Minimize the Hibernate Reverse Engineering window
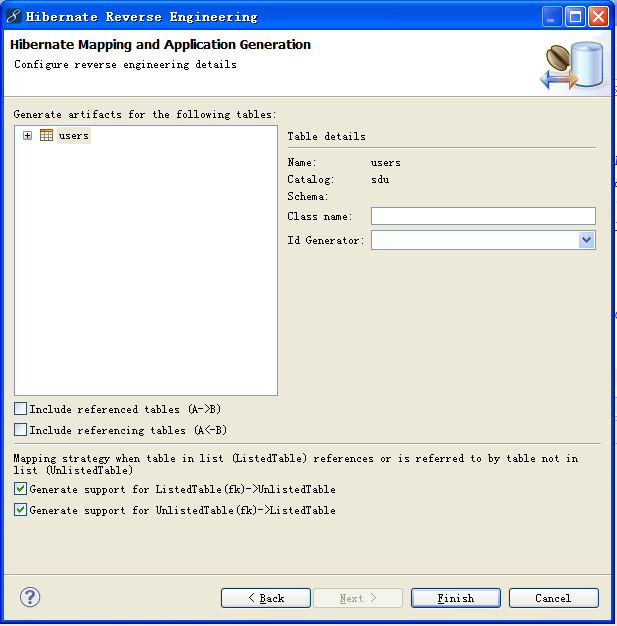The height and width of the screenshot is (626, 617). pos(552,17)
